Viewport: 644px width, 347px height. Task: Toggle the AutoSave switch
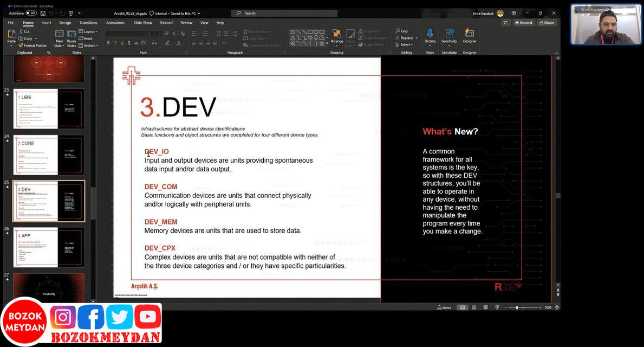click(31, 13)
